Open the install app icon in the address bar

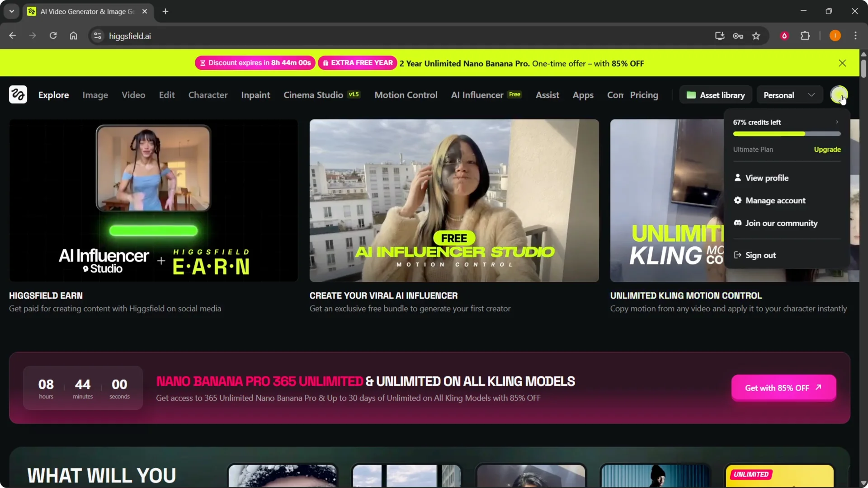(720, 36)
